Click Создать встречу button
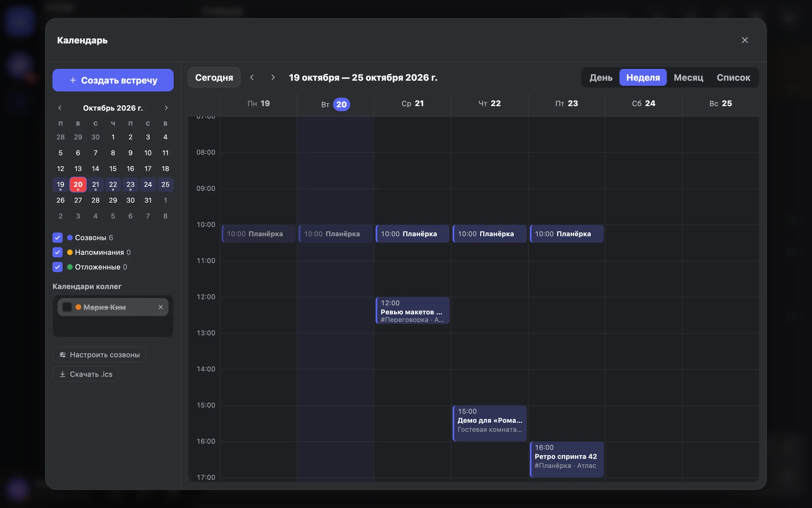 (113, 80)
